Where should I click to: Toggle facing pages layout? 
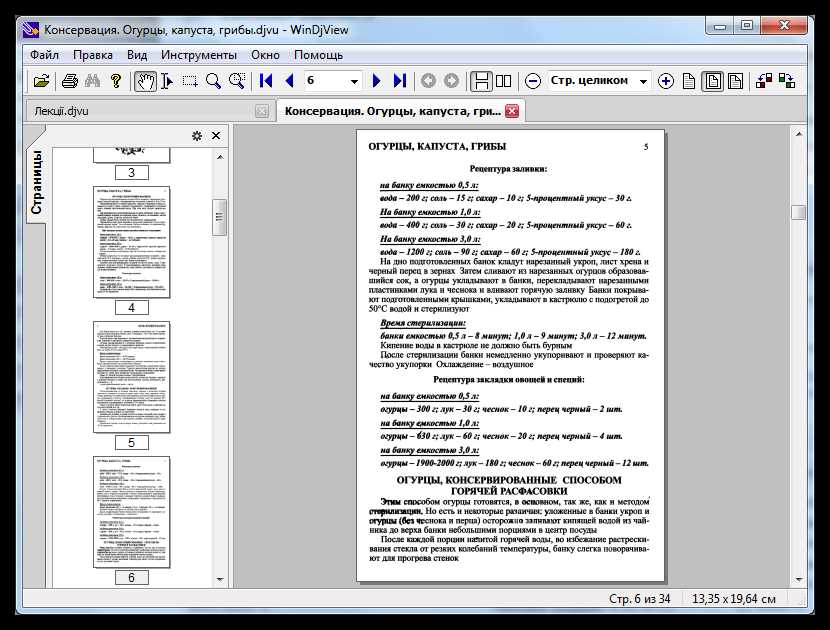click(503, 81)
